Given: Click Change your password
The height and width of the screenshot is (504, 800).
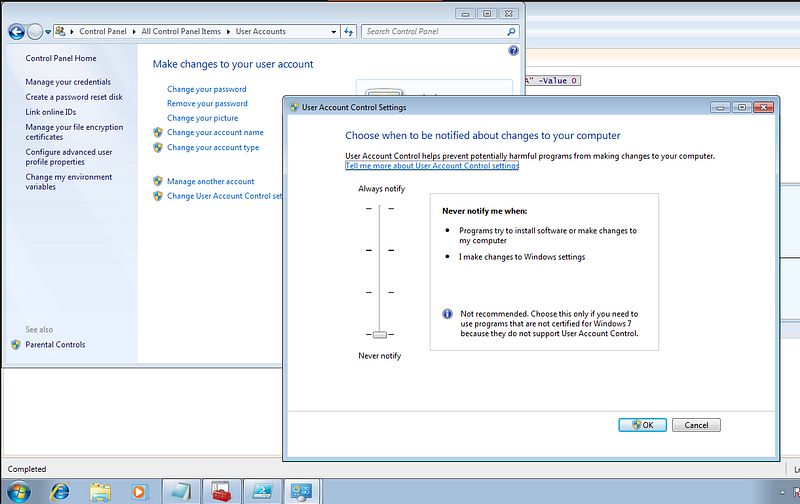Looking at the screenshot, I should coord(207,89).
